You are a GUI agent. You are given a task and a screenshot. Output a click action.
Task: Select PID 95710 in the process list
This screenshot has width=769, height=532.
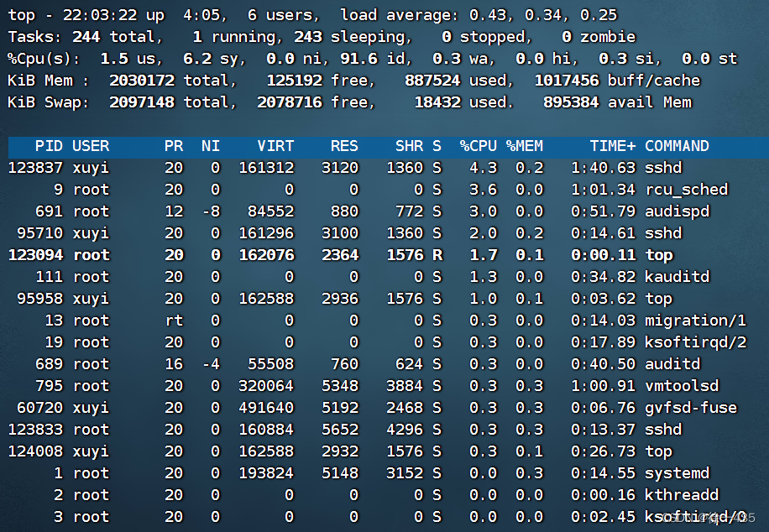point(39,233)
